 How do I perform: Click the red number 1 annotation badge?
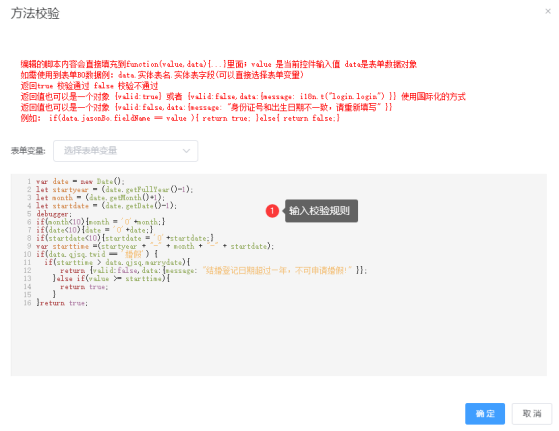click(272, 211)
